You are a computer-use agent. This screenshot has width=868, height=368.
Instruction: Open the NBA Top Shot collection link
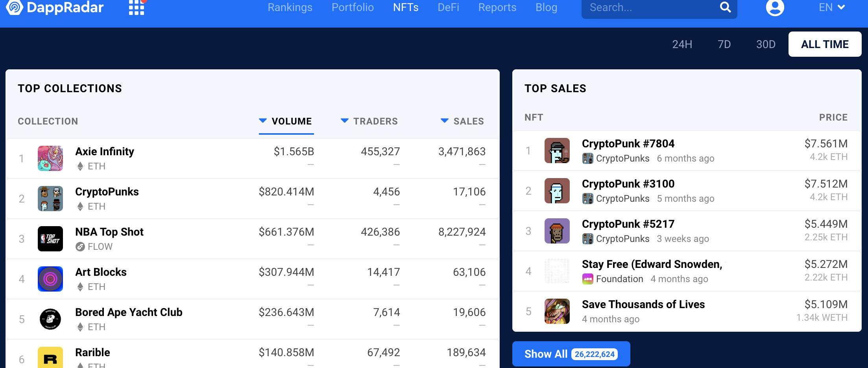point(109,232)
